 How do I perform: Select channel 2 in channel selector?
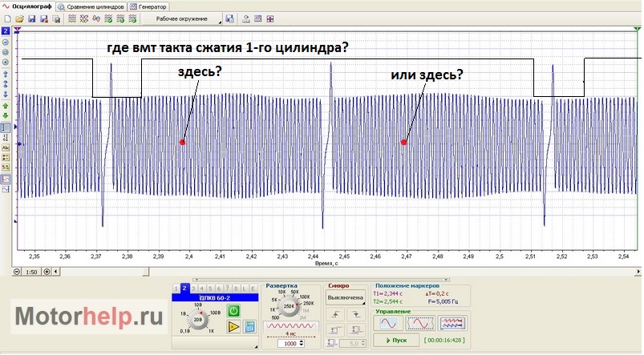pyautogui.click(x=184, y=287)
